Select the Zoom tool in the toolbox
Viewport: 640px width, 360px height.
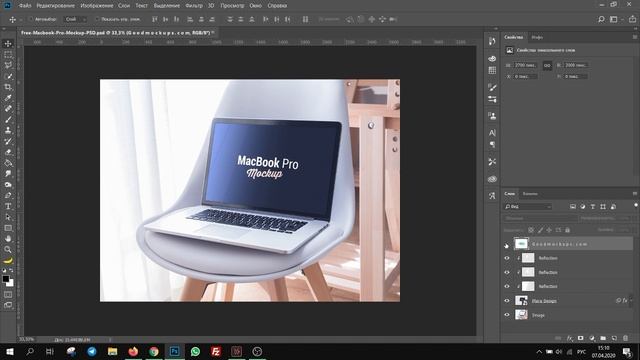click(8, 249)
